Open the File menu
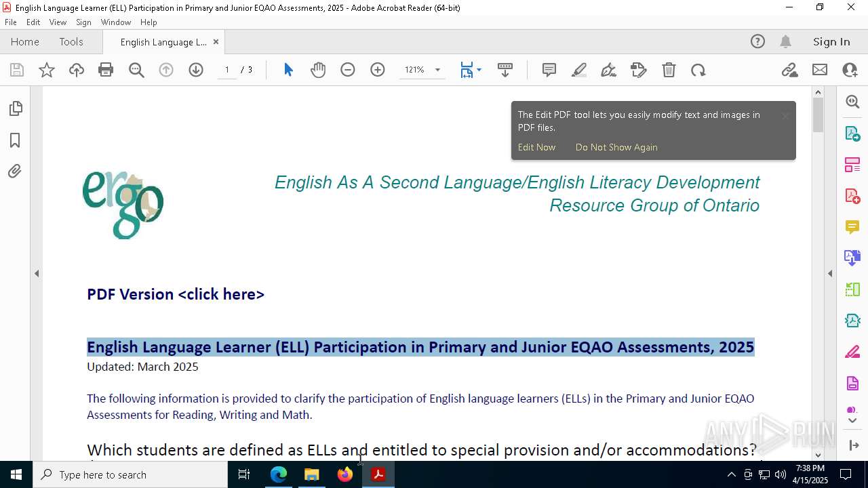 pos(11,22)
